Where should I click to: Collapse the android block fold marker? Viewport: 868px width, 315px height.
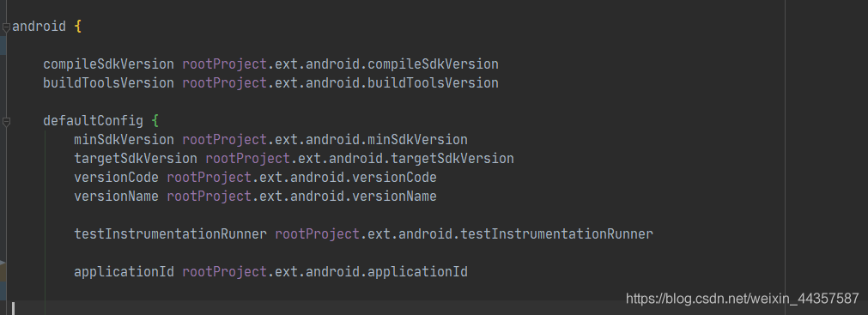pos(6,27)
